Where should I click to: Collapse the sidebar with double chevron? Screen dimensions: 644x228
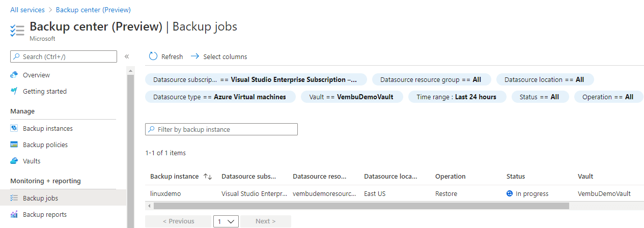coord(127,56)
